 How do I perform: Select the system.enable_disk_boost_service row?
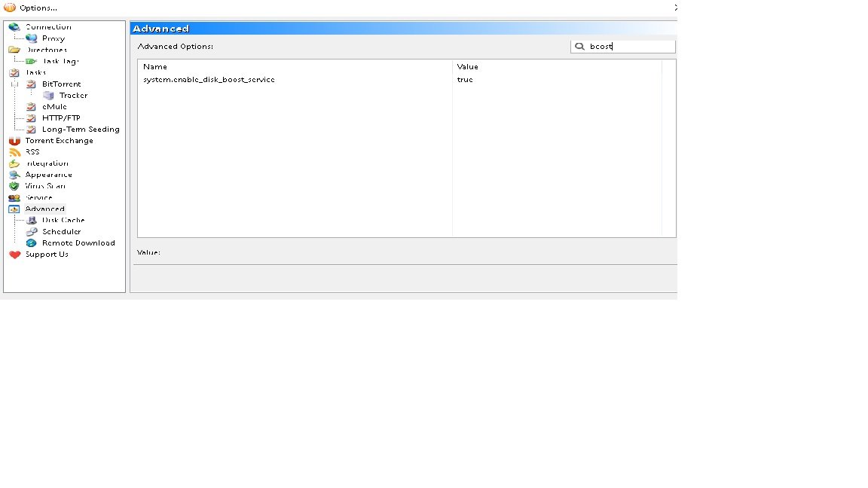click(209, 80)
